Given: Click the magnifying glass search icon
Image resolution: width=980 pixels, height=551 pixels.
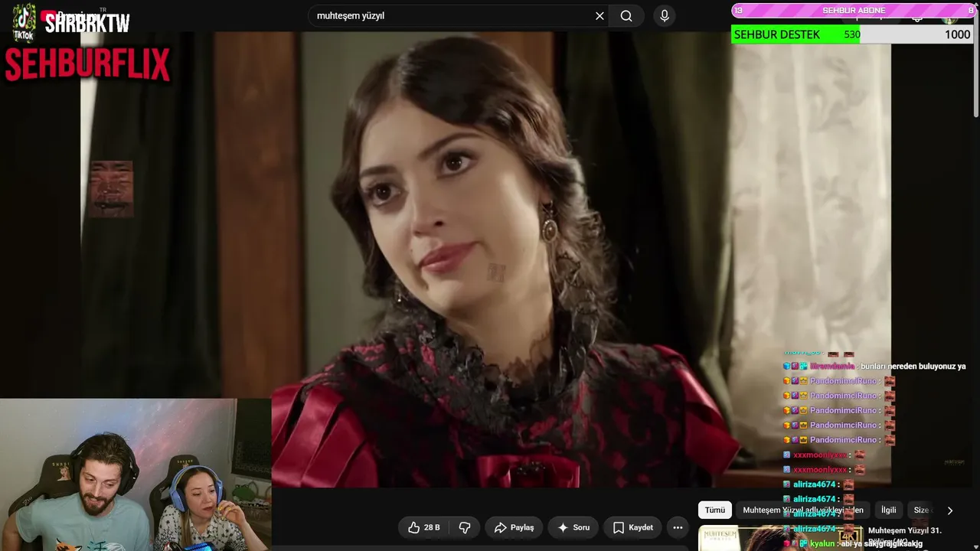Looking at the screenshot, I should tap(626, 16).
